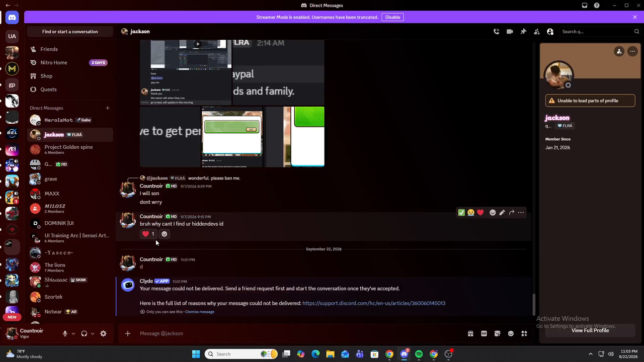Start a voice call with jackson

[x=496, y=32]
